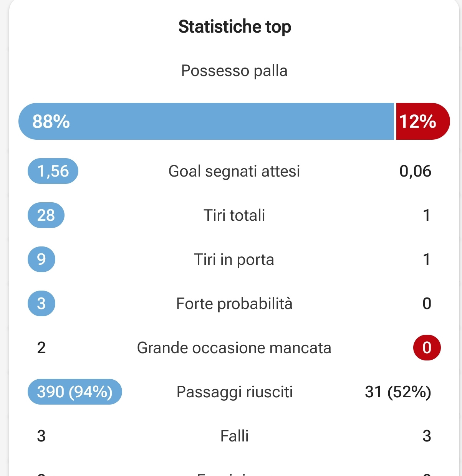Tap the 31 (52%) passes value
462x476 pixels.
[x=398, y=392]
